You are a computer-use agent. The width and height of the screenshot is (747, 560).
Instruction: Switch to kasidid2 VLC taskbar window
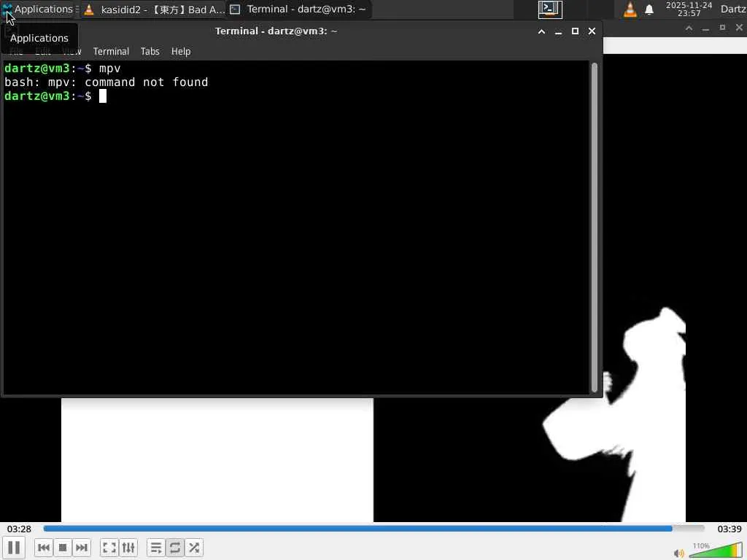(153, 9)
